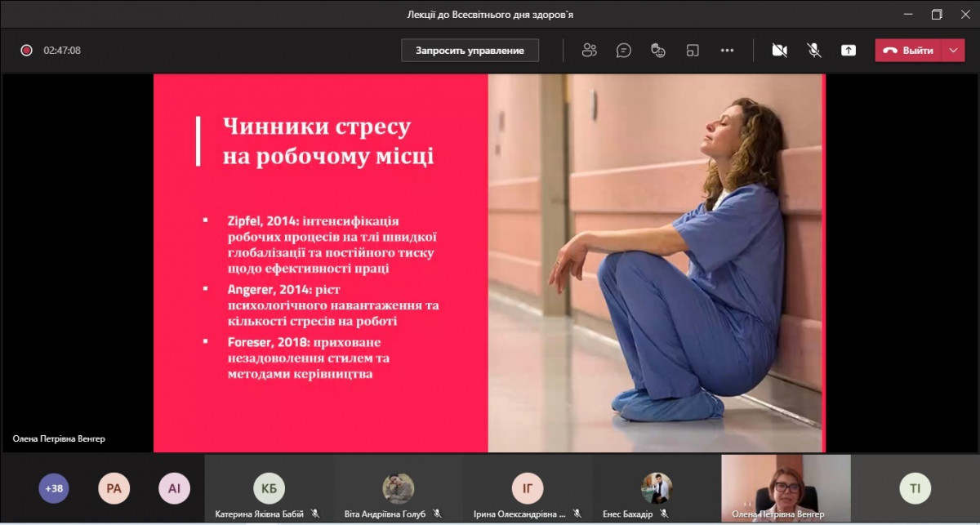Leave the meeting with Выйти button

909,51
